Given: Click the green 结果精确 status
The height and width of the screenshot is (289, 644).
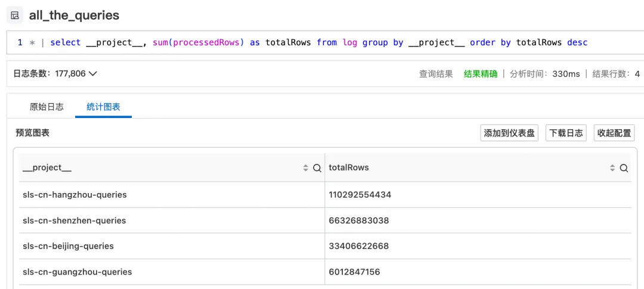Looking at the screenshot, I should coord(481,74).
